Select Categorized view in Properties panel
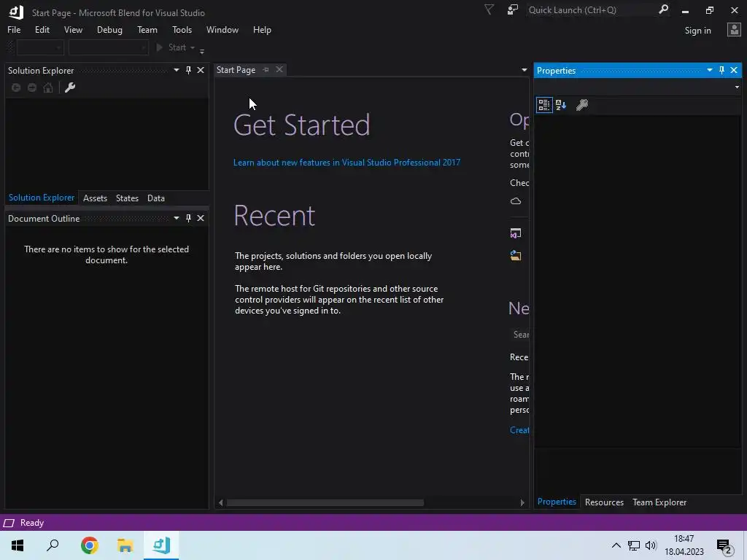 pyautogui.click(x=544, y=105)
